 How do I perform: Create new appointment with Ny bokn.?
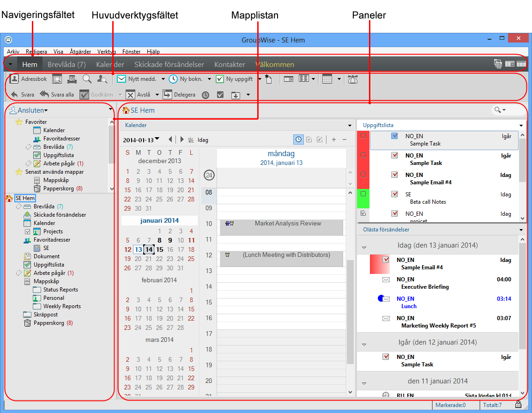pos(186,79)
